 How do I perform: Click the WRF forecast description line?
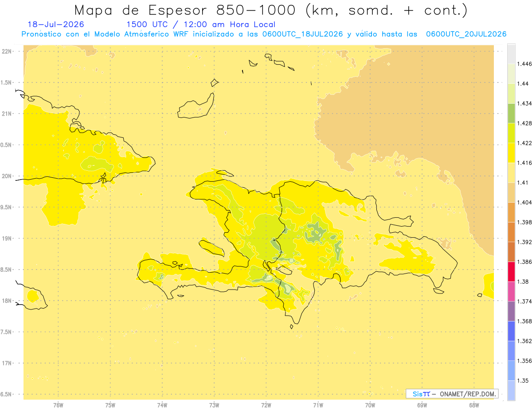(264, 34)
